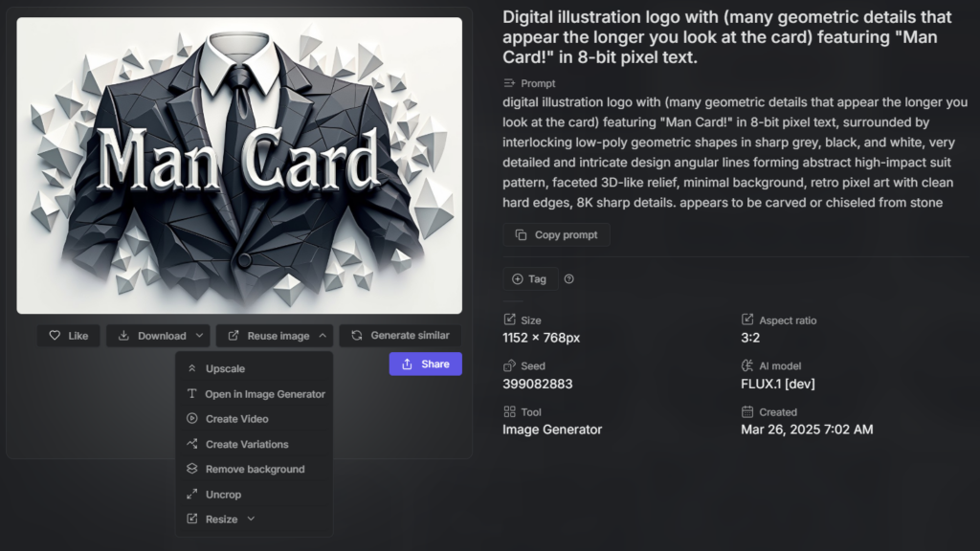Click the upload icon on Share
The width and height of the screenshot is (980, 551).
click(407, 364)
